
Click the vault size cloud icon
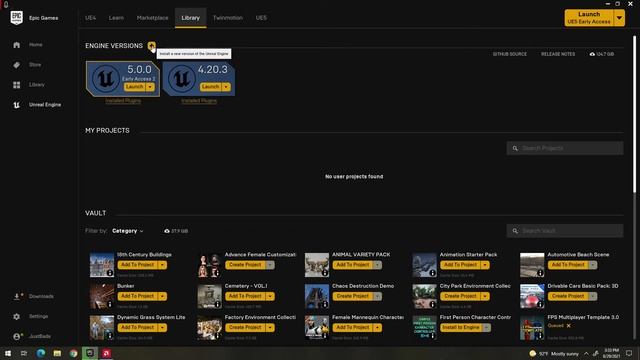coord(167,231)
